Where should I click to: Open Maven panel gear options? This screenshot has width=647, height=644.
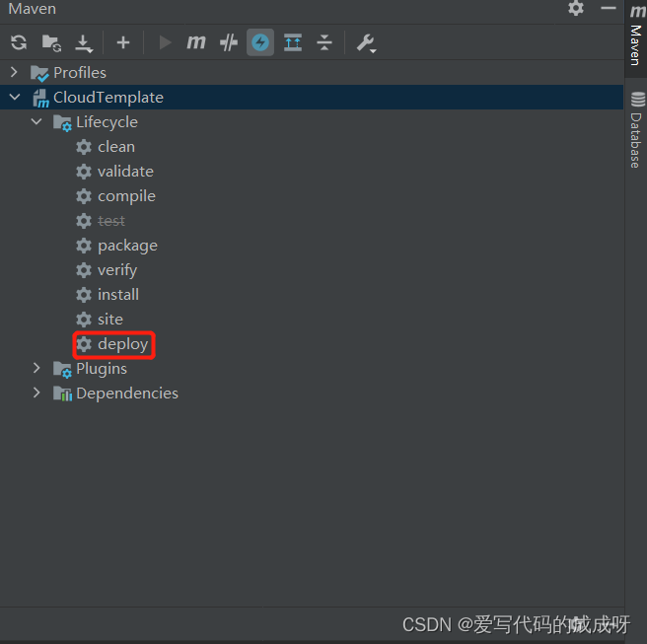576,8
